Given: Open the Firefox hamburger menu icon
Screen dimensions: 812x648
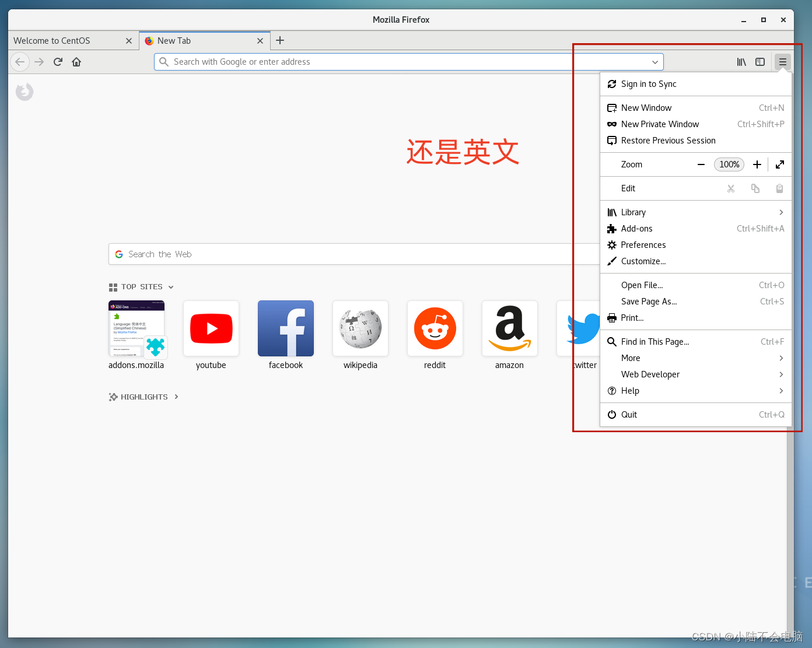Looking at the screenshot, I should pos(782,61).
